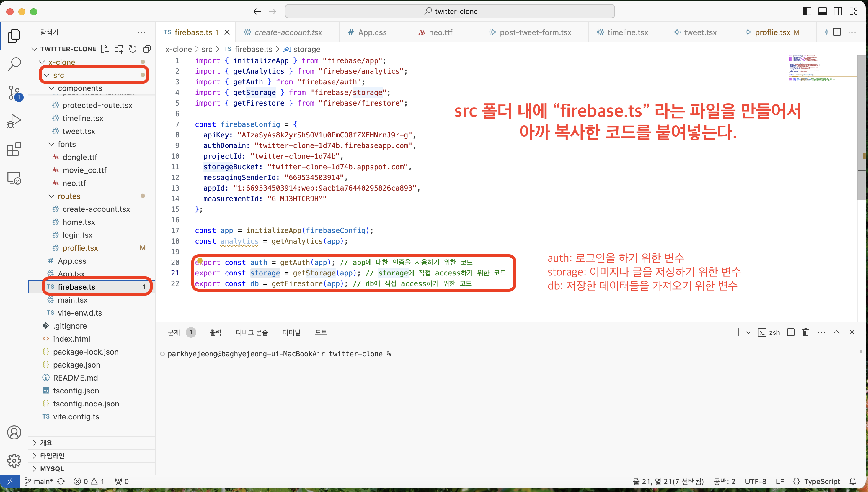Click TypeScript language mode in status bar
Screen dimensions: 868x492
point(822,481)
